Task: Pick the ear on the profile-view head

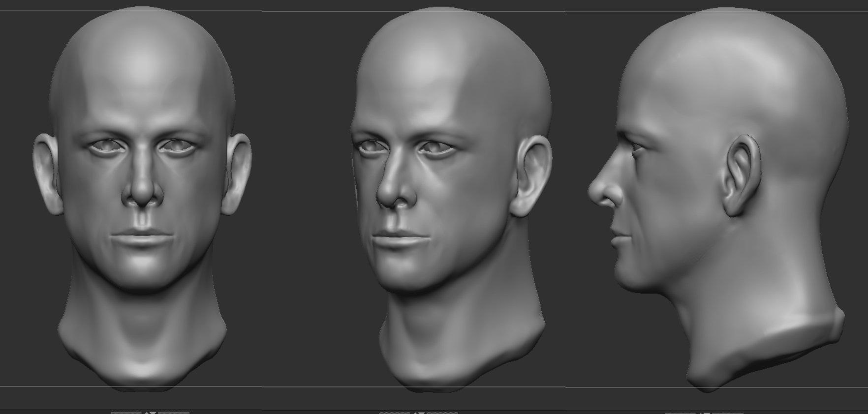Action: pos(742,175)
